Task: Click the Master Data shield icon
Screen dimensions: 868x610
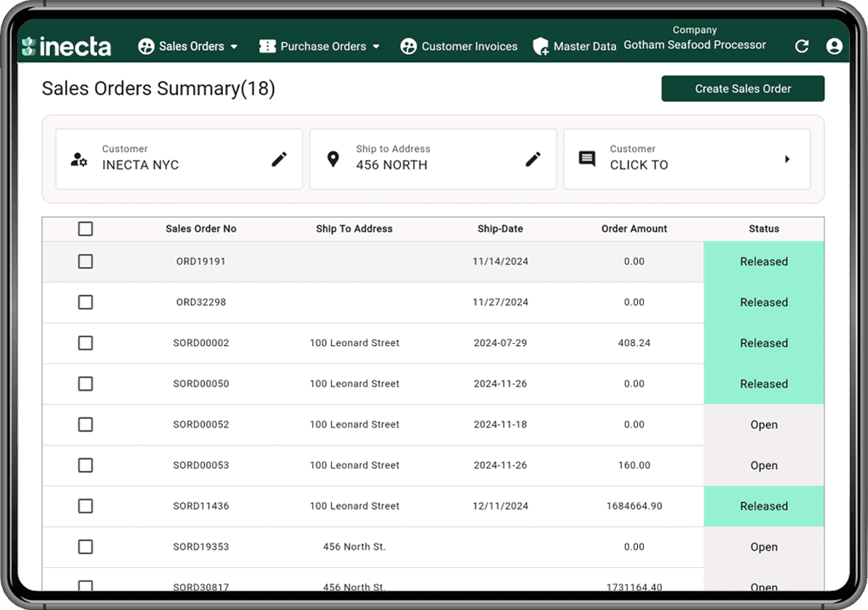Action: click(540, 47)
